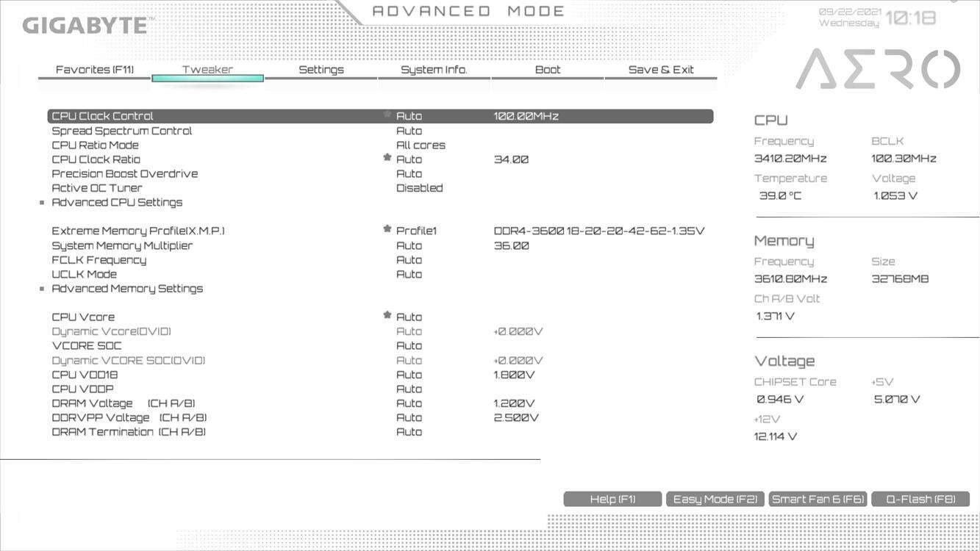Expand the Advanced CPU Settings submenu
Viewport: 980px width, 551px height.
tap(117, 203)
